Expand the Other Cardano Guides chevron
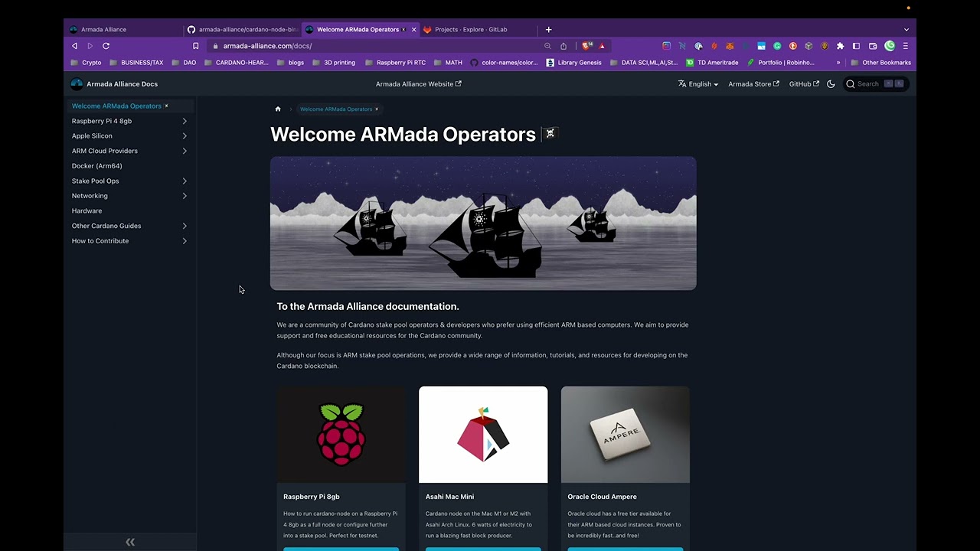Screen dimensions: 980x551 click(x=185, y=226)
